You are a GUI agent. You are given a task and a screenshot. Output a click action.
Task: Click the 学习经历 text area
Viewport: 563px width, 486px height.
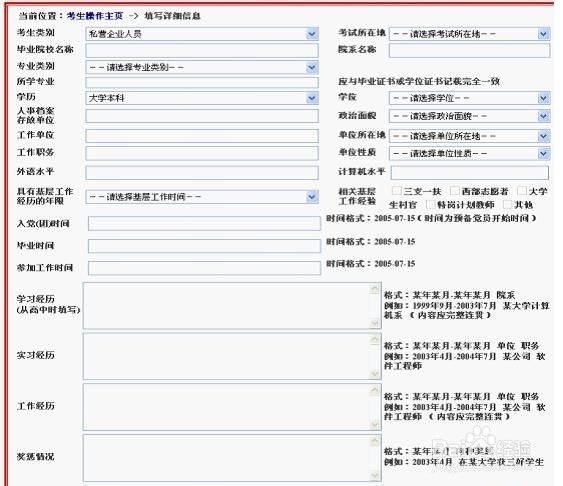232,305
